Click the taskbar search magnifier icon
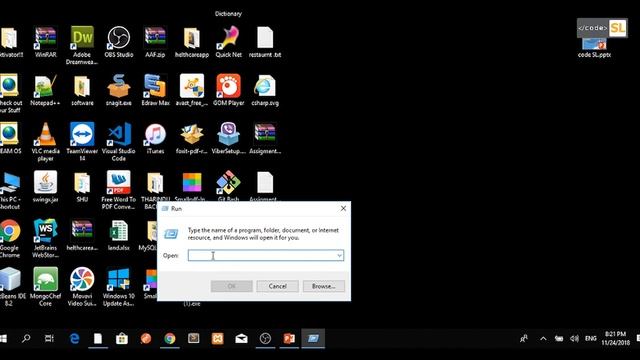The width and height of the screenshot is (640, 360). point(26,338)
